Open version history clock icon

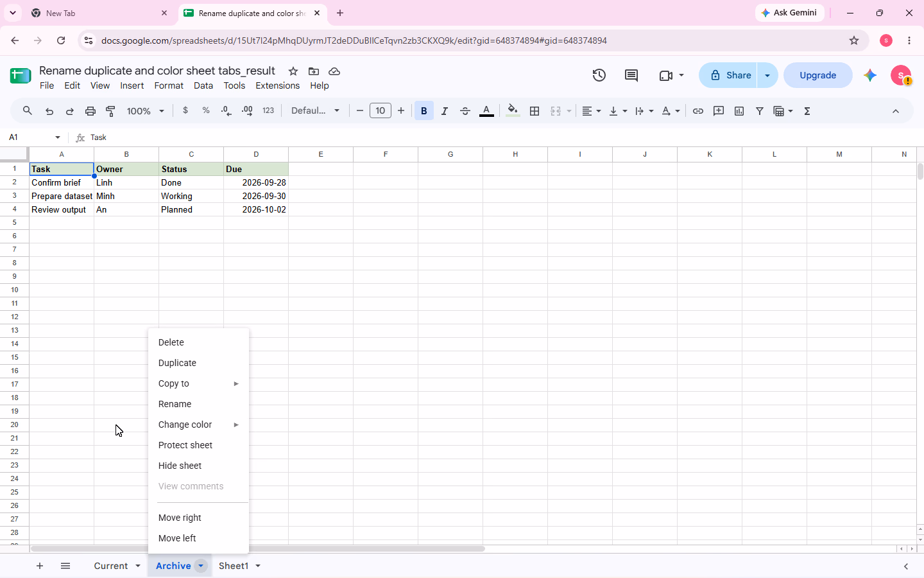(599, 75)
